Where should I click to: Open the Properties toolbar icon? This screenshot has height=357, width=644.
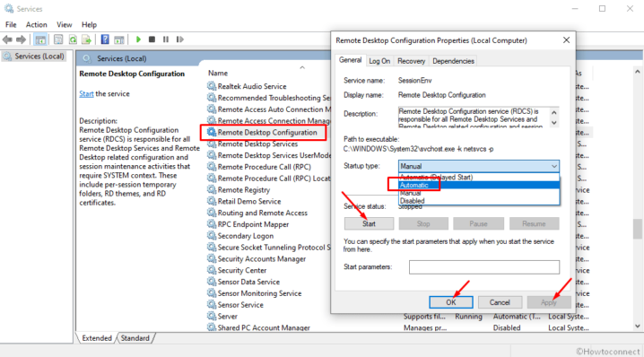(58, 39)
